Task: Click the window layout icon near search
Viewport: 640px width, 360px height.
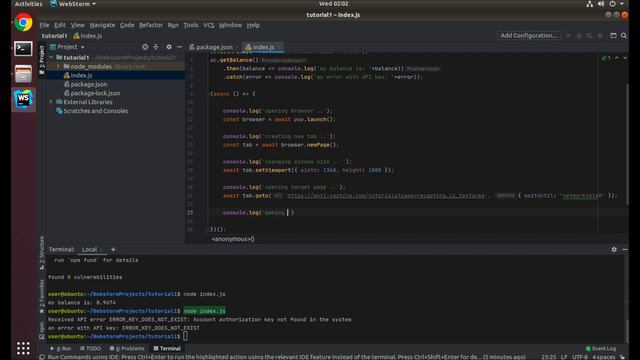Action: (613, 36)
